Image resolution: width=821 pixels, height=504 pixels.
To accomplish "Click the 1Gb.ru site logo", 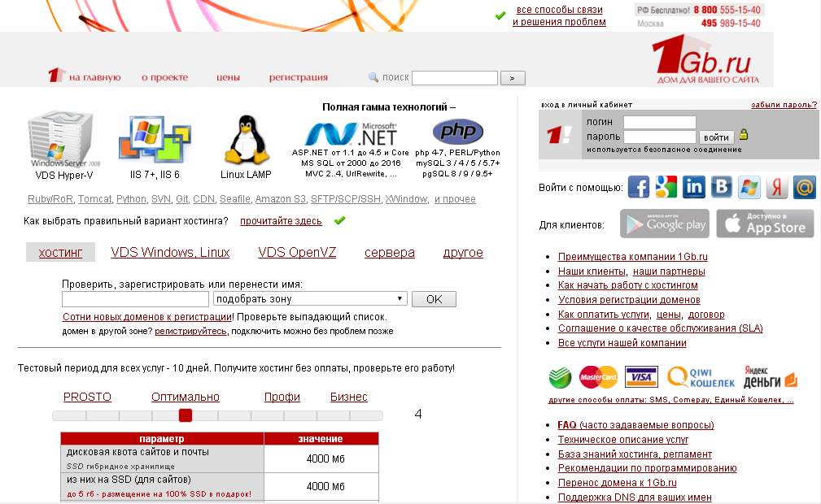I will coord(705,59).
